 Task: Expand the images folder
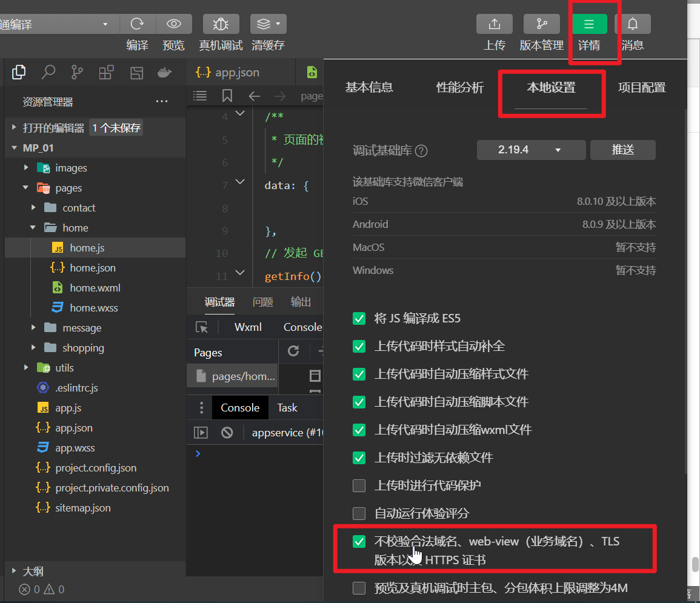tap(26, 168)
